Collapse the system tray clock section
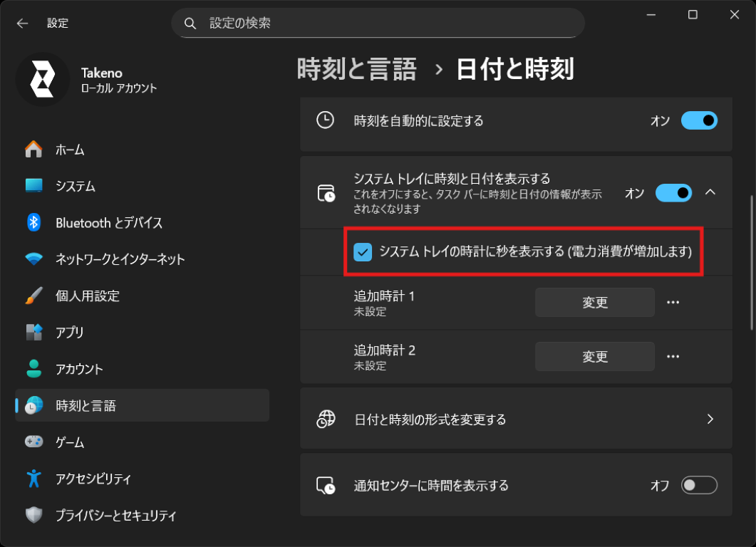Image resolution: width=756 pixels, height=547 pixels. [710, 192]
